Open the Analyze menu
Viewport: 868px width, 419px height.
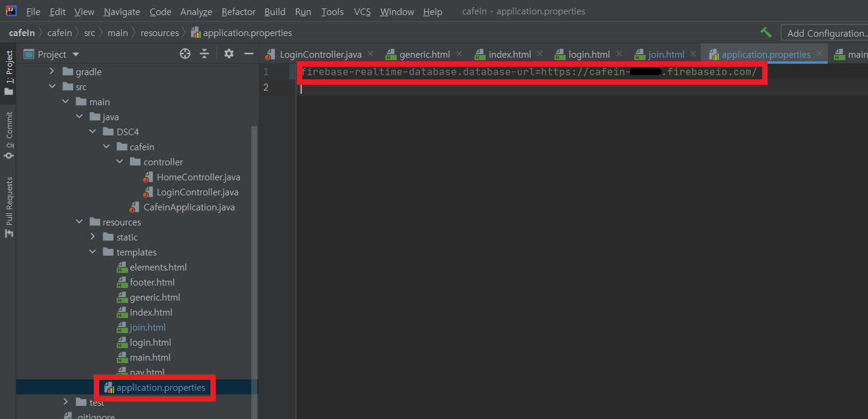pyautogui.click(x=196, y=11)
